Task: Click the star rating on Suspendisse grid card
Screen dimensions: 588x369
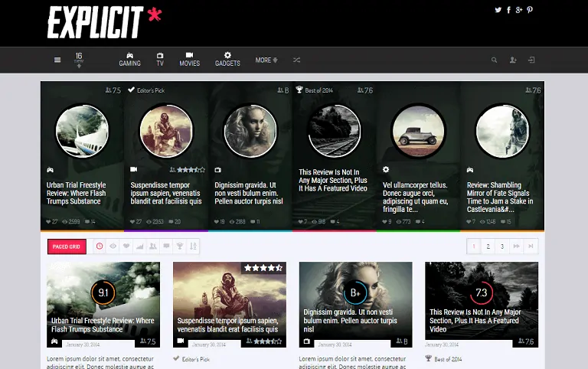Action: coord(263,268)
